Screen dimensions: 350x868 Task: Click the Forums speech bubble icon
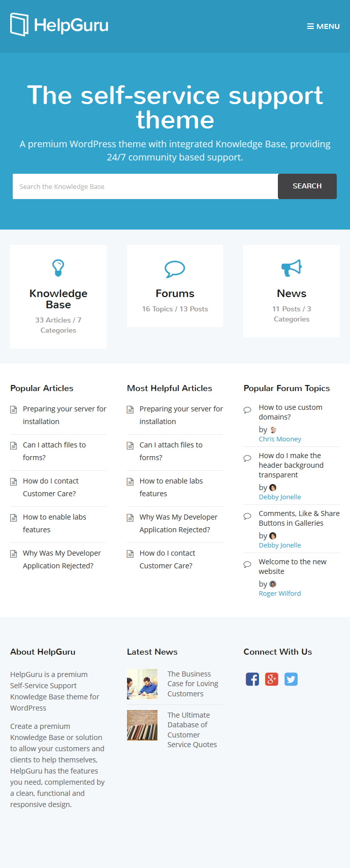point(175,269)
